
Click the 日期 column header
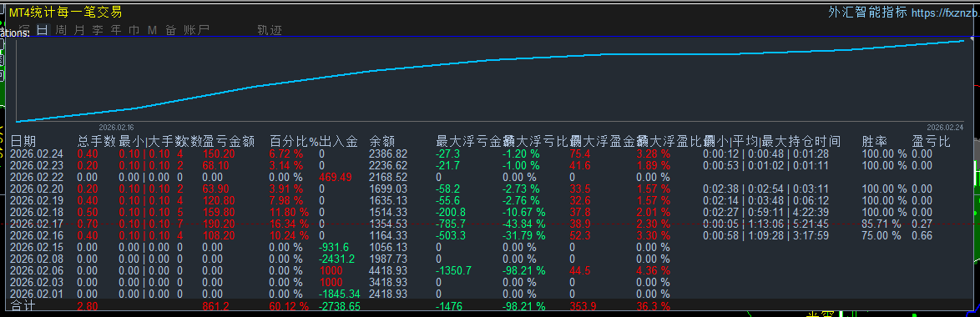tap(23, 142)
